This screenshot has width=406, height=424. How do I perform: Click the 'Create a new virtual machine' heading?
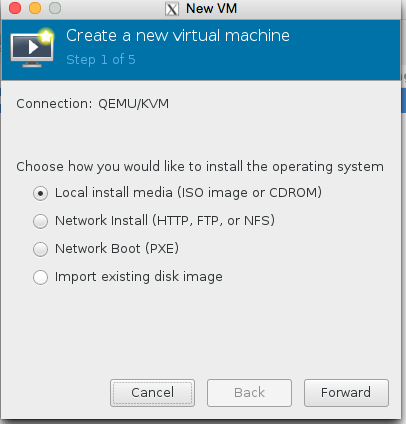pyautogui.click(x=178, y=36)
